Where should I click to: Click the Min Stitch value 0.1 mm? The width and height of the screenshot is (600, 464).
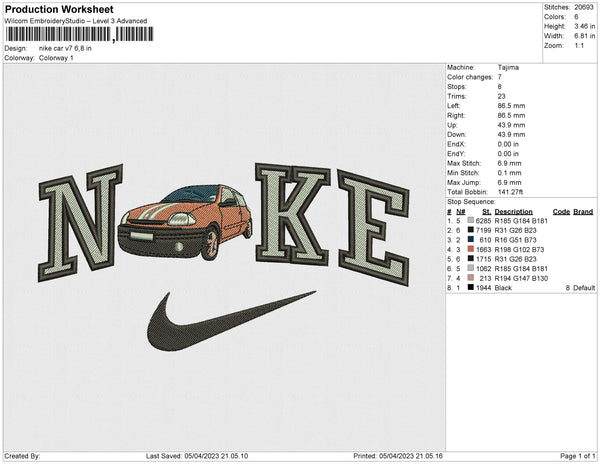509,173
